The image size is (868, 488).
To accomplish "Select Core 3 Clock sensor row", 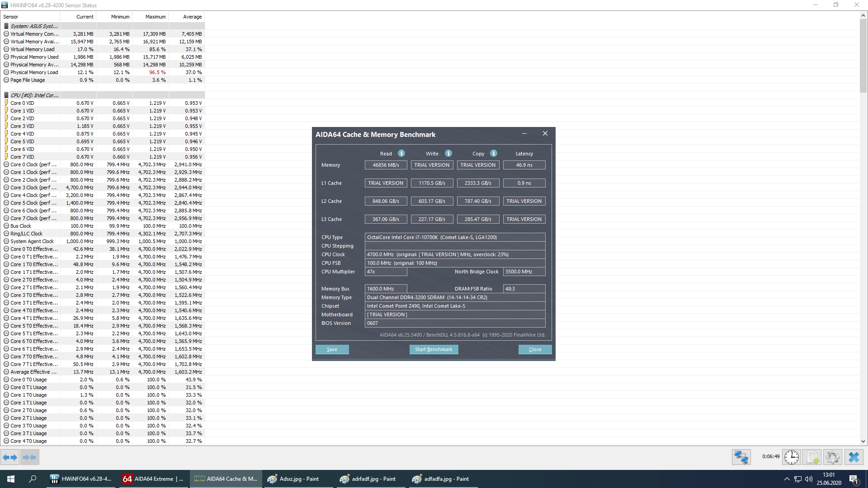I will click(x=103, y=188).
